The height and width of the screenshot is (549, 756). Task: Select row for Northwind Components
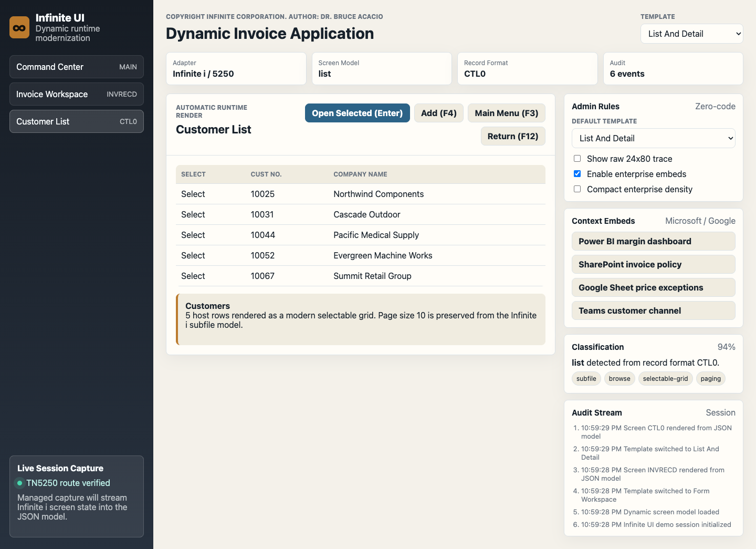(193, 194)
